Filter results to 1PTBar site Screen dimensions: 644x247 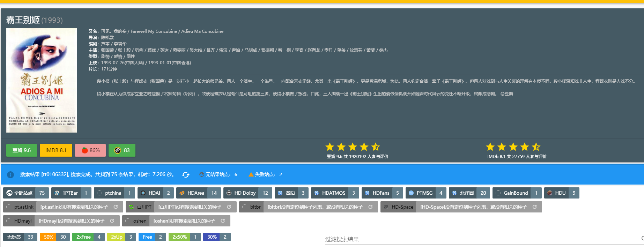tap(71, 193)
